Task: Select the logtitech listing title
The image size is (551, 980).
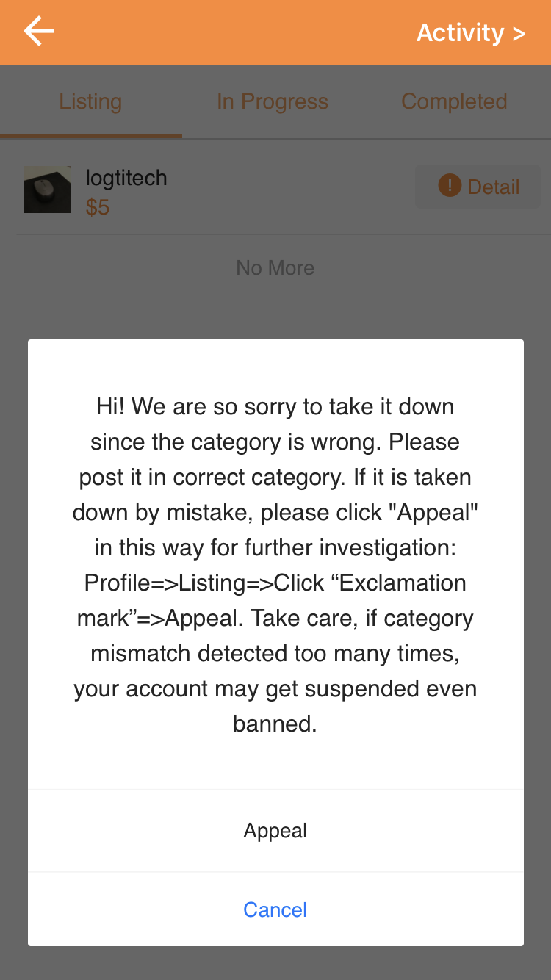Action: (126, 178)
